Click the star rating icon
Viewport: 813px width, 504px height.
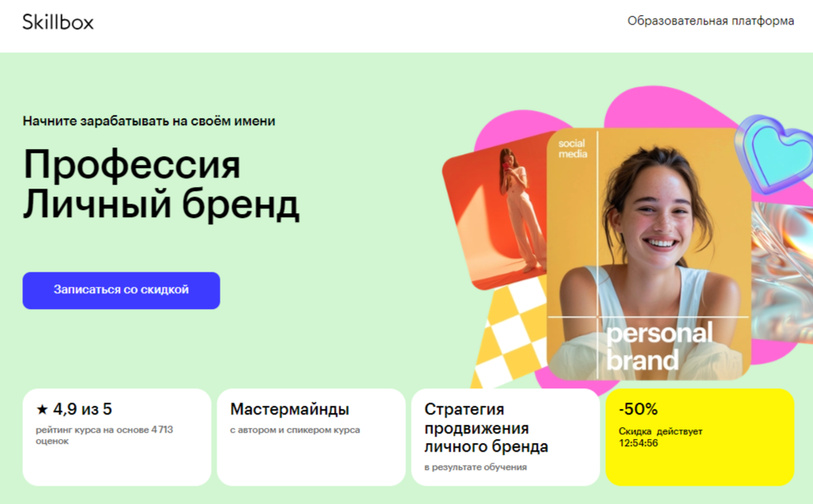[x=42, y=410]
